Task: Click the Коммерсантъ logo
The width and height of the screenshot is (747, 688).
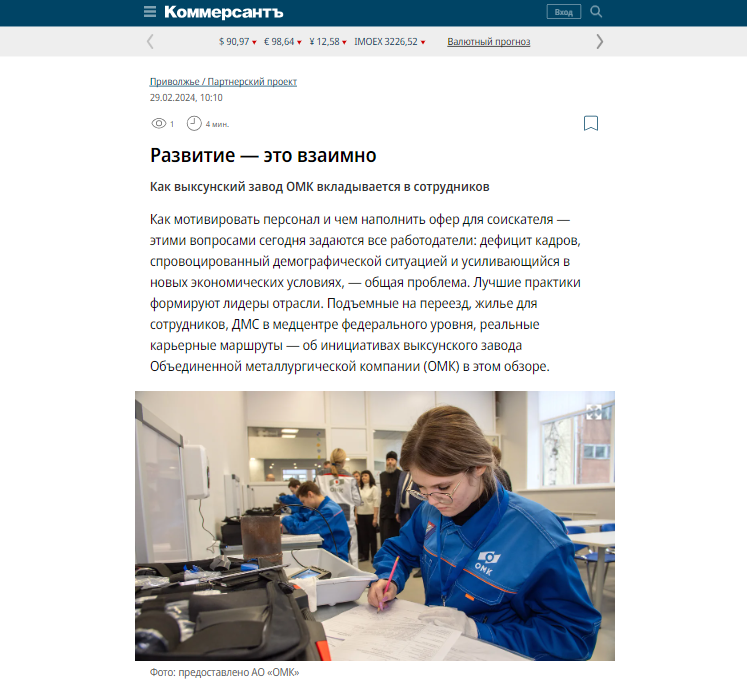Action: [x=223, y=12]
